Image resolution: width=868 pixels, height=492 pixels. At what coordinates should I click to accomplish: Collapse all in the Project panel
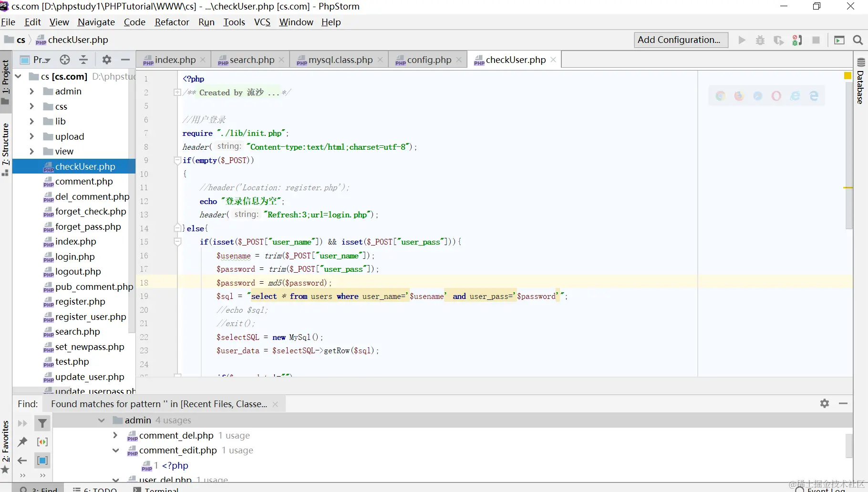[83, 60]
